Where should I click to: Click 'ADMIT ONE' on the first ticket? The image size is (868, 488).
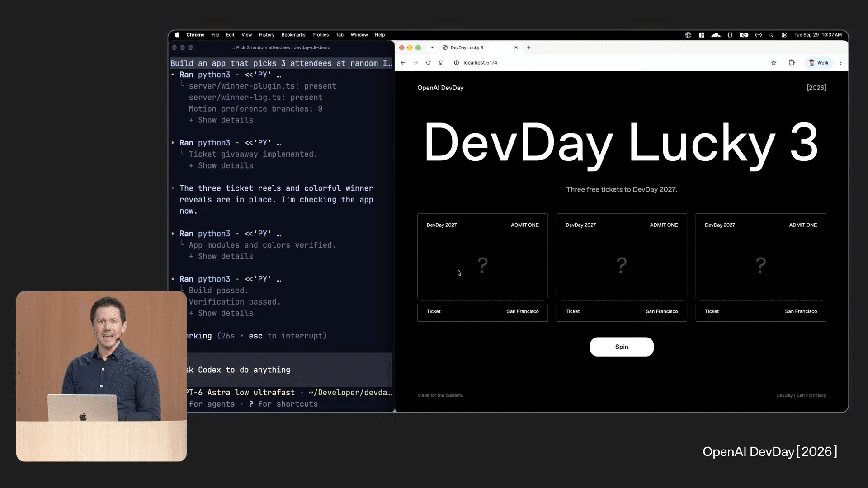524,225
